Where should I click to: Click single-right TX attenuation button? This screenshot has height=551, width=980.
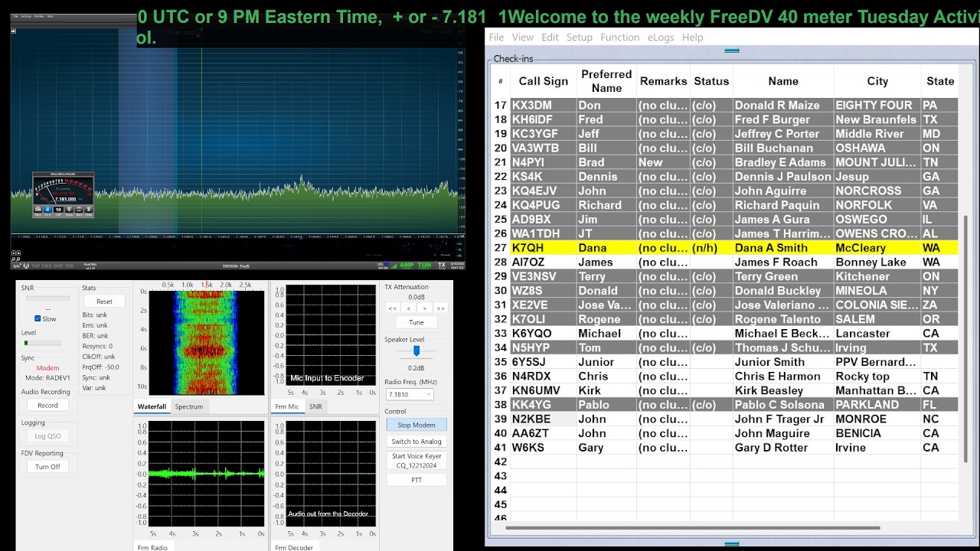pos(425,308)
